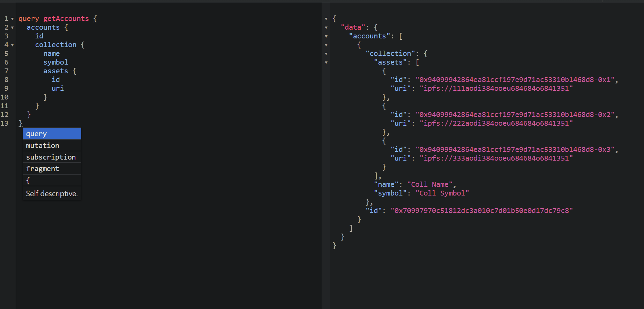Pick the subscription autocomplete suggestion
Image resolution: width=644 pixels, height=309 pixels.
point(52,157)
